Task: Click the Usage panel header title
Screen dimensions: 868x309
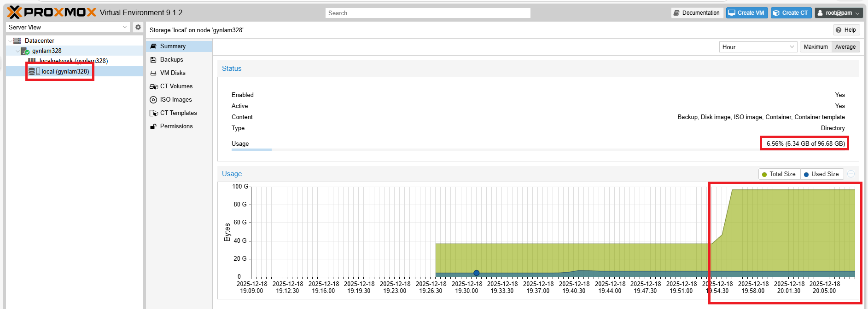Action: 232,174
